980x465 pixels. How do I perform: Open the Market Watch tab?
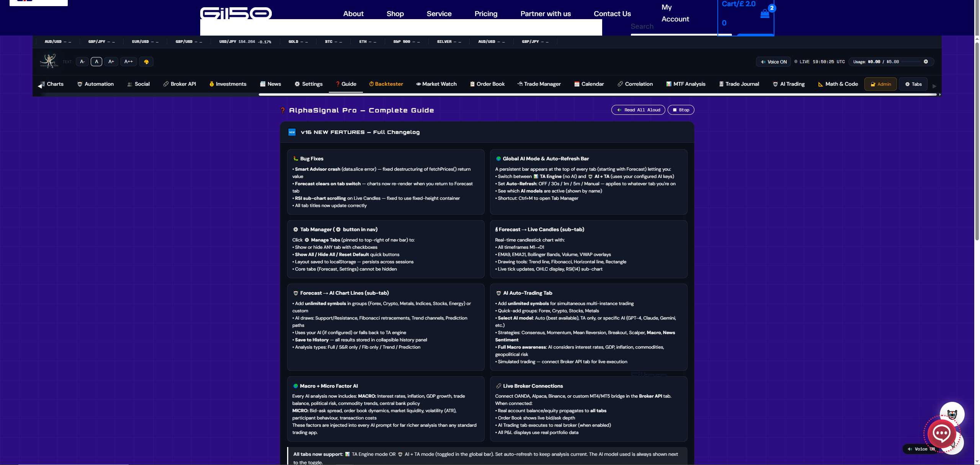click(436, 84)
